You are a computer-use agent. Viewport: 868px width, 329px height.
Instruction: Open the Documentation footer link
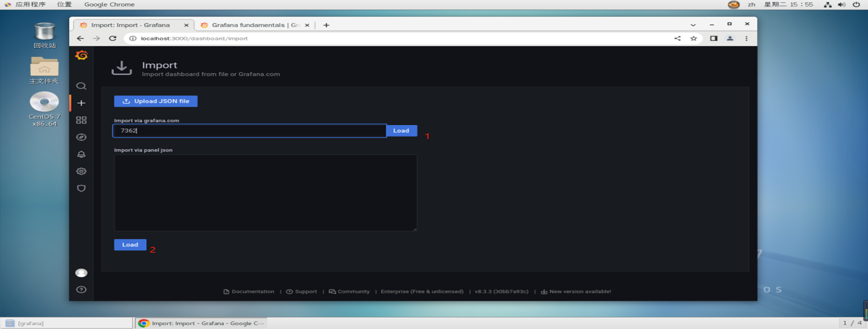click(x=249, y=292)
